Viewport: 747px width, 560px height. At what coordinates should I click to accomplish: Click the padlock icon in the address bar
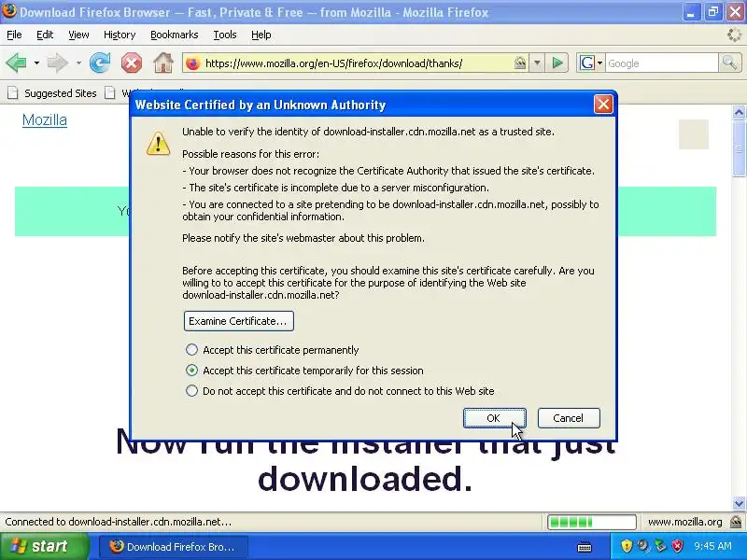point(520,63)
